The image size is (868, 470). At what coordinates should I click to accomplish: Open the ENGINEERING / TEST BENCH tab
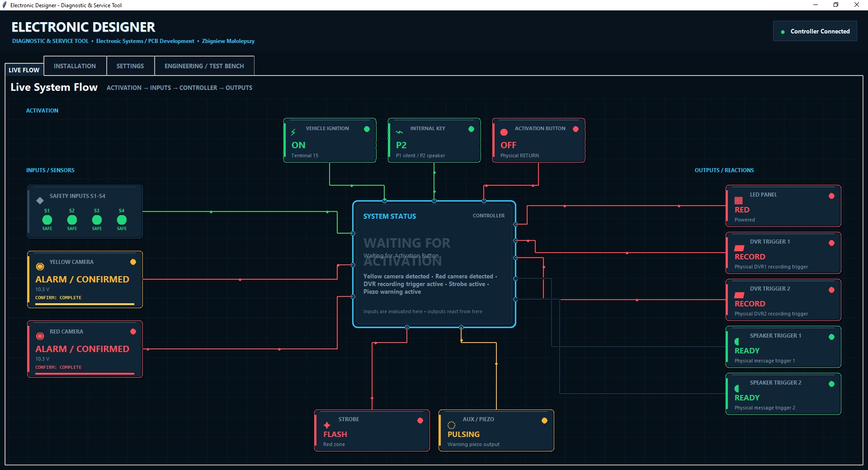pyautogui.click(x=204, y=66)
